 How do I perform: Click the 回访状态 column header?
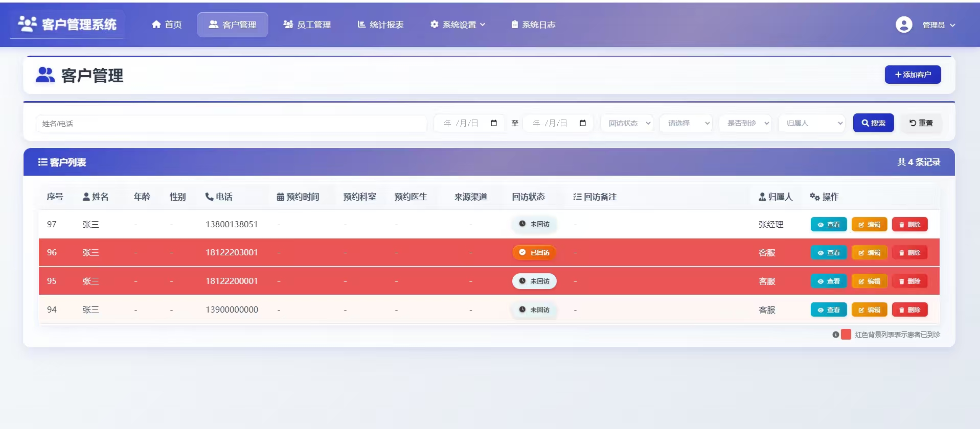(529, 197)
